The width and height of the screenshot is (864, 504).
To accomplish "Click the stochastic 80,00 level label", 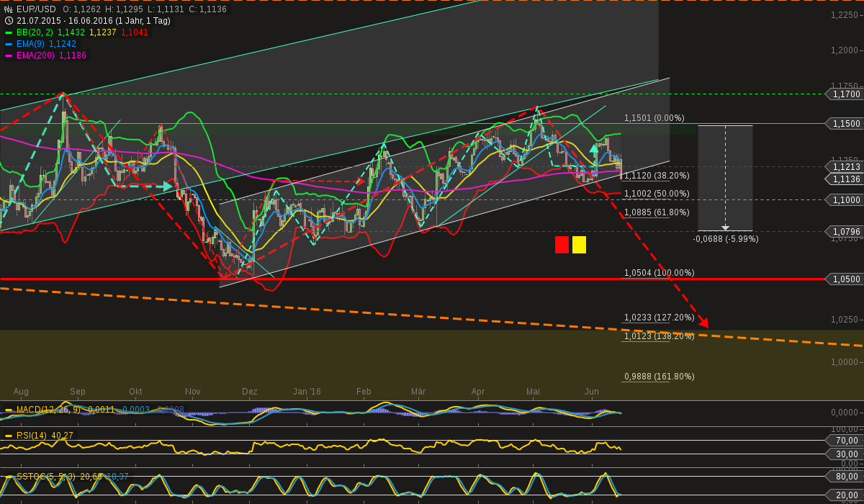I will click(846, 476).
